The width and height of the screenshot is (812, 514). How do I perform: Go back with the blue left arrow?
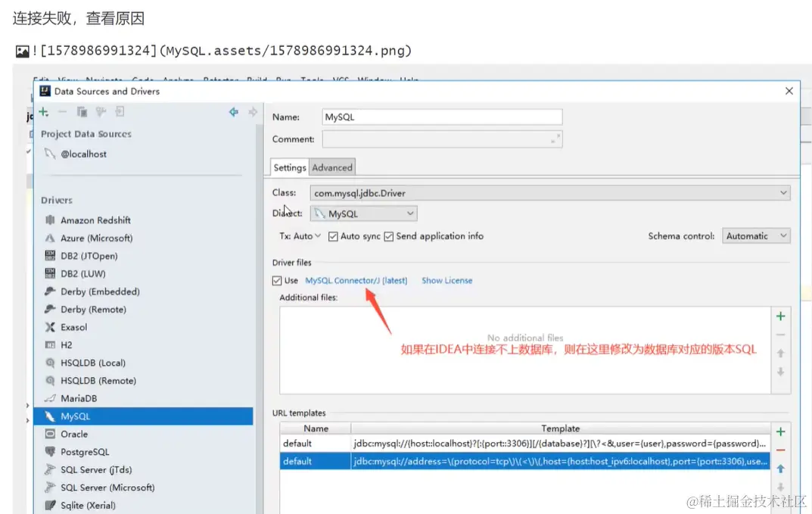coord(234,112)
